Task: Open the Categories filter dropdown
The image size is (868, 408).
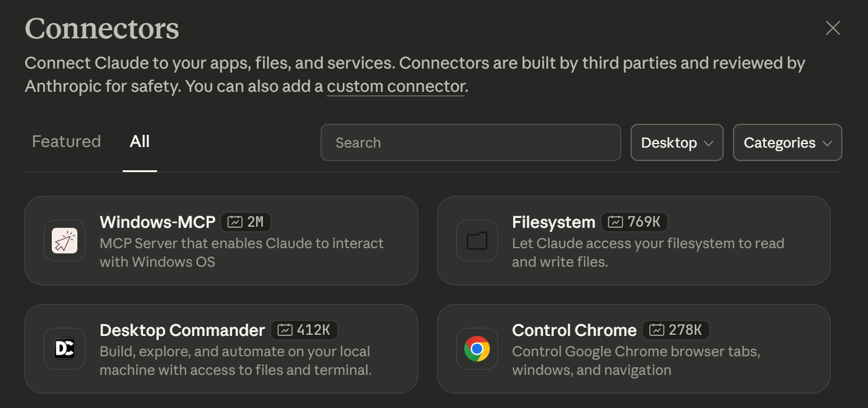Action: (x=787, y=142)
